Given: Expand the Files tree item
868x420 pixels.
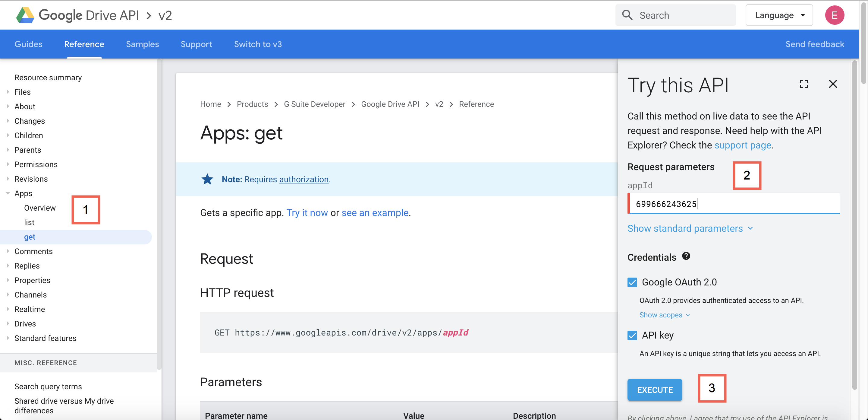Looking at the screenshot, I should [8, 92].
